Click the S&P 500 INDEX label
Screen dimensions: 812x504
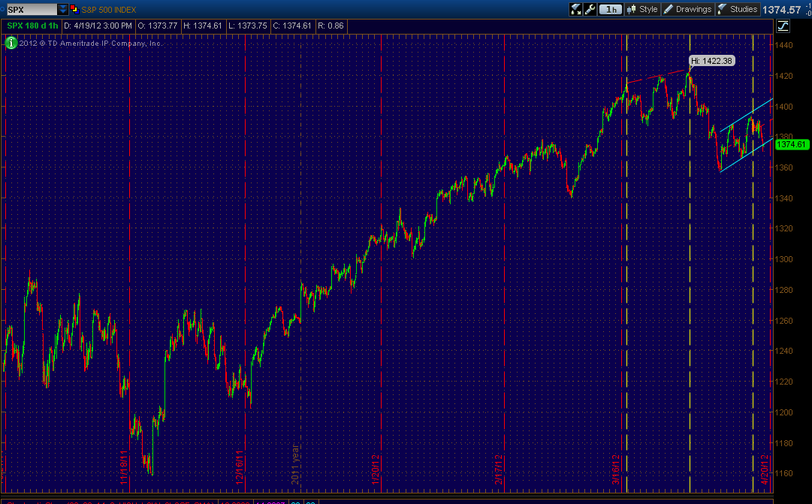tap(108, 10)
